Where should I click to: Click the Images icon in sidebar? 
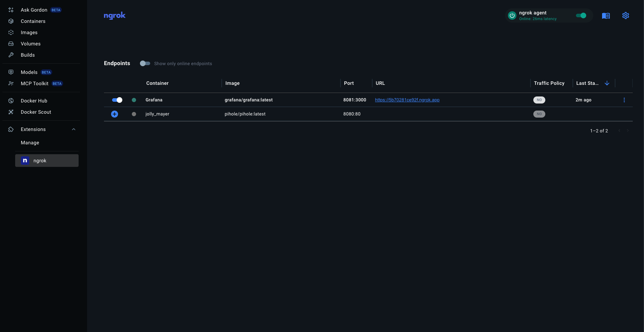[x=11, y=32]
